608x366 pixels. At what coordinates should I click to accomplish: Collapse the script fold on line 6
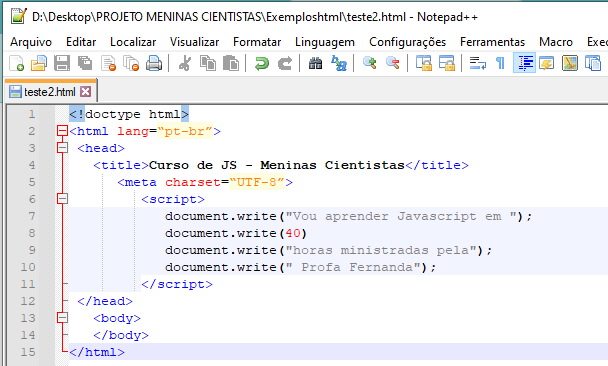pyautogui.click(x=62, y=199)
